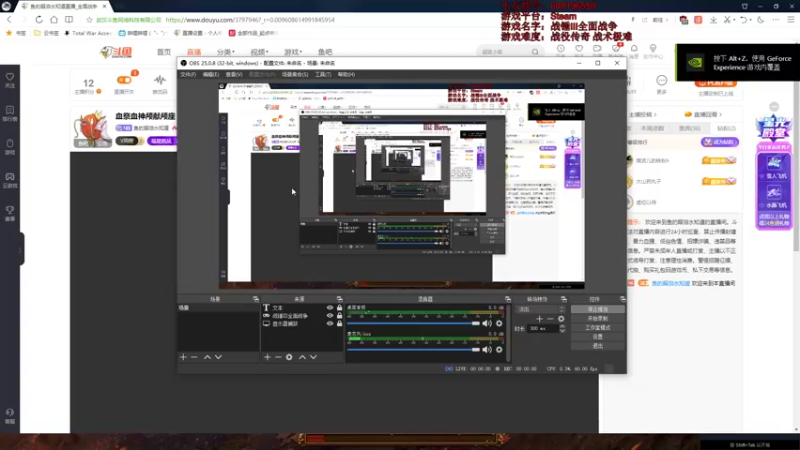The image size is (800, 450).
Task: Toggle visibility of 战锤II全面战争 source
Action: pyautogui.click(x=330, y=316)
